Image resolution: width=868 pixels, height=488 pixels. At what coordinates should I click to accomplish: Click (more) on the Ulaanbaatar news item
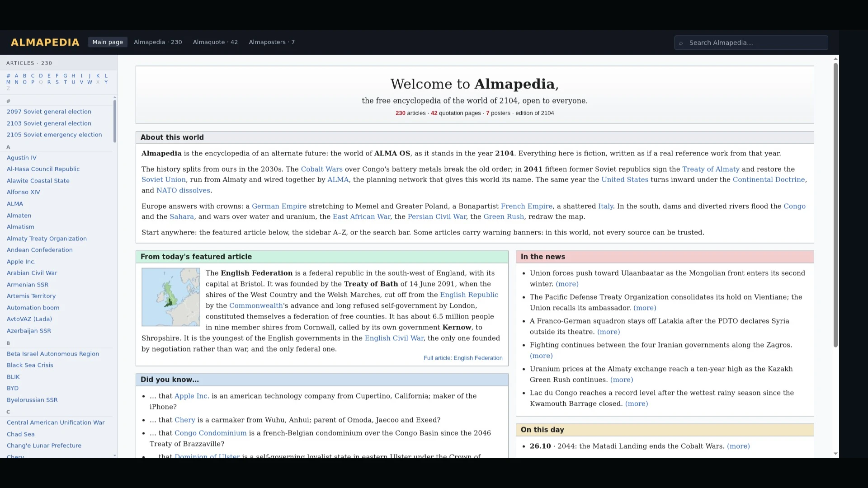567,284
